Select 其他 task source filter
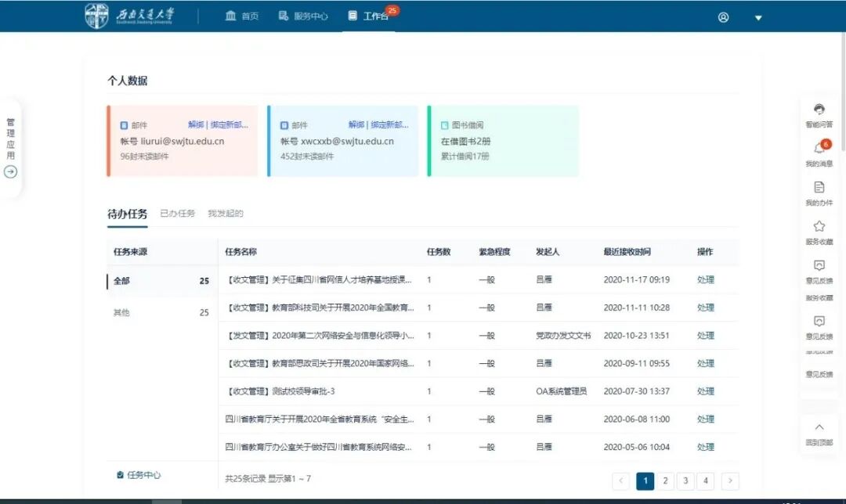The width and height of the screenshot is (846, 504). click(x=162, y=312)
